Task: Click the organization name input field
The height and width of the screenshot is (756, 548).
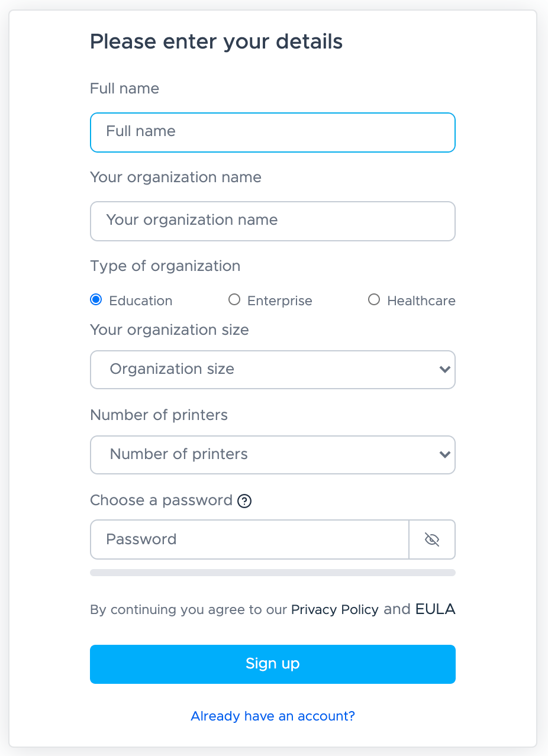Action: tap(272, 221)
